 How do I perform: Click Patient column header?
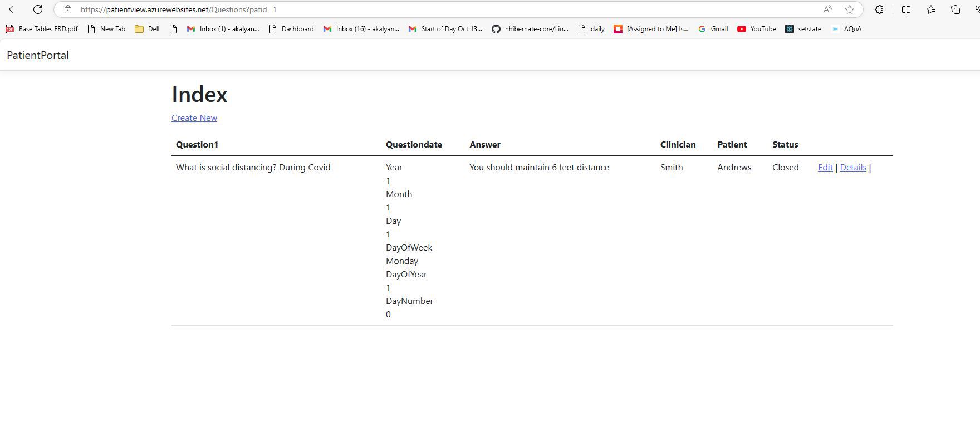click(x=732, y=145)
